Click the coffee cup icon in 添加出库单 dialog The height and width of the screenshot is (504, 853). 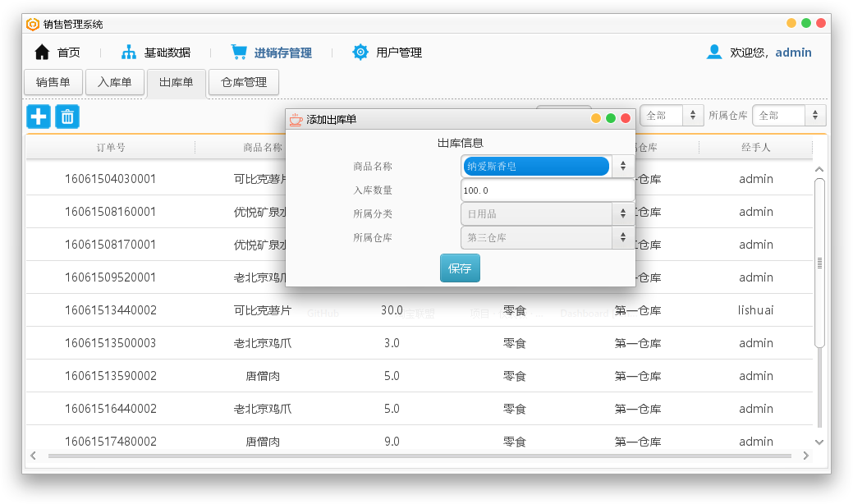pos(296,120)
